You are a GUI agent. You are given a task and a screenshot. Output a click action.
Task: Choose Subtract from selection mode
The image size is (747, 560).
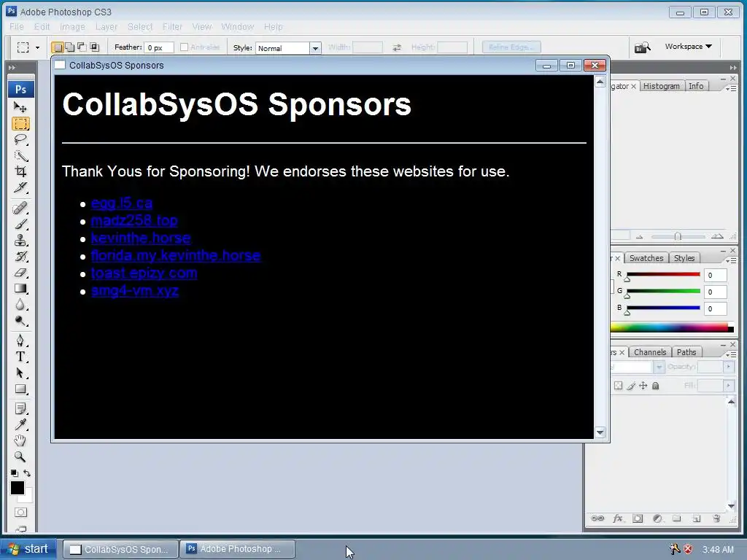(82, 47)
